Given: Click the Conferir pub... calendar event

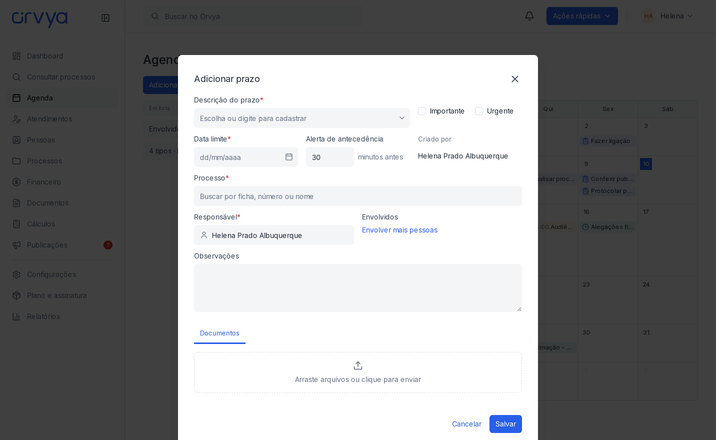Looking at the screenshot, I should (608, 179).
